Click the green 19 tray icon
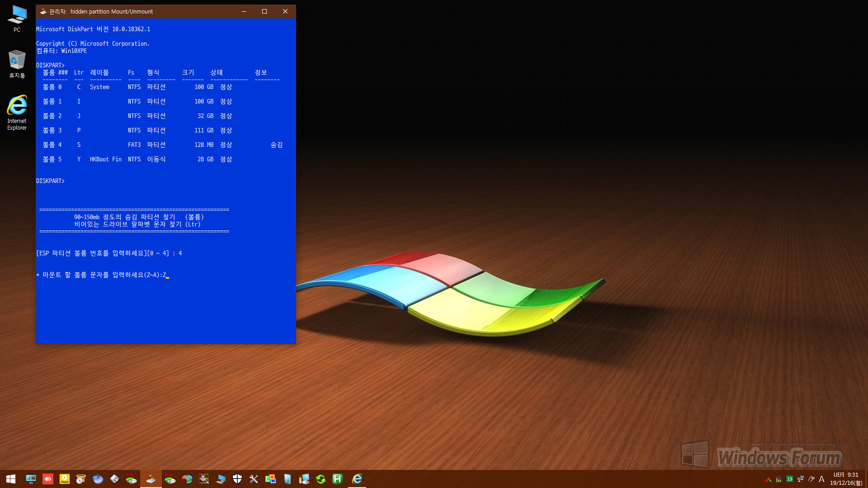 (789, 479)
